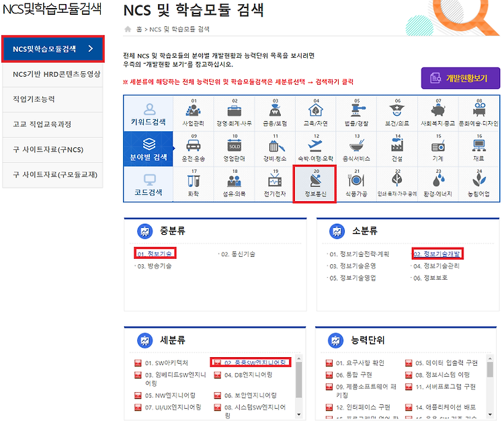504x421 pixels.
Task: Switch to the 키워드검색 tab
Action: tap(149, 113)
